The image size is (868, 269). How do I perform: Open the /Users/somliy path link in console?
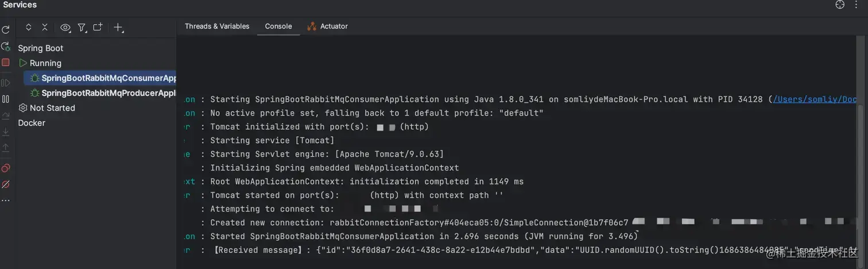tap(815, 99)
